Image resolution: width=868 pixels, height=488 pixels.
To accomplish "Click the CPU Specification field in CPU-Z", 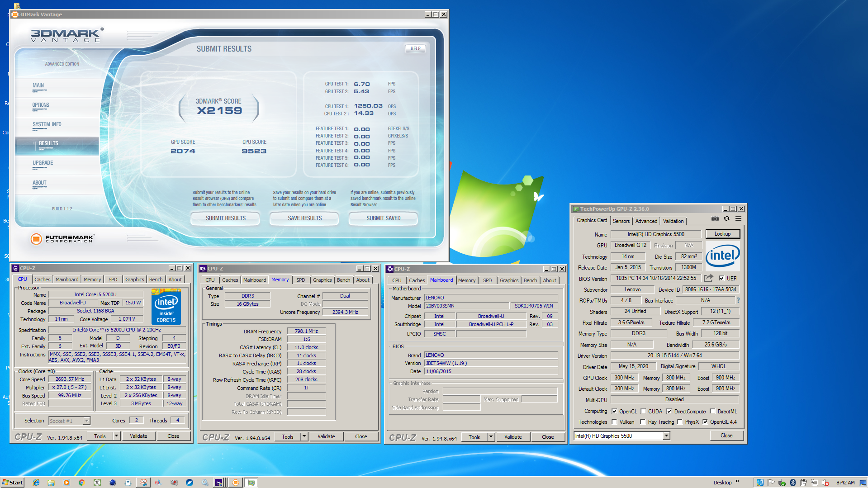I will click(117, 330).
